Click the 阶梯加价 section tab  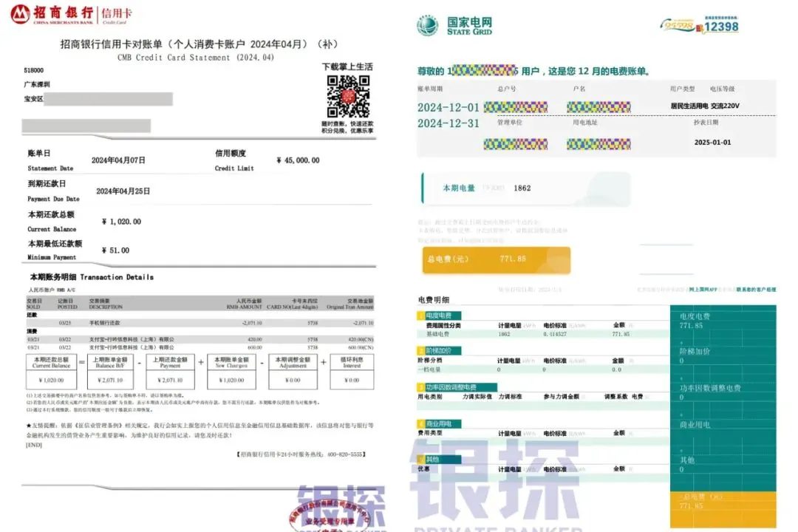tap(439, 351)
